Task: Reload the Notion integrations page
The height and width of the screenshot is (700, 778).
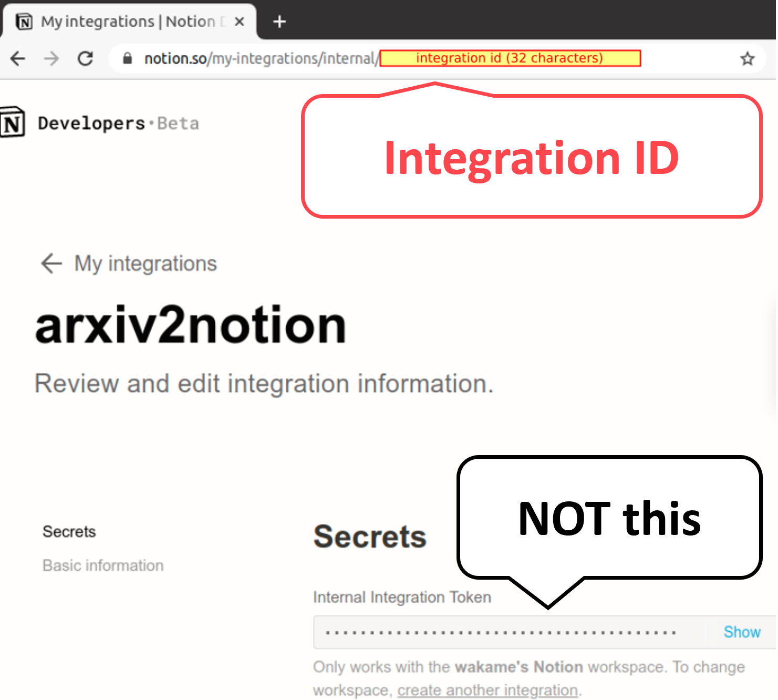Action: (x=85, y=58)
